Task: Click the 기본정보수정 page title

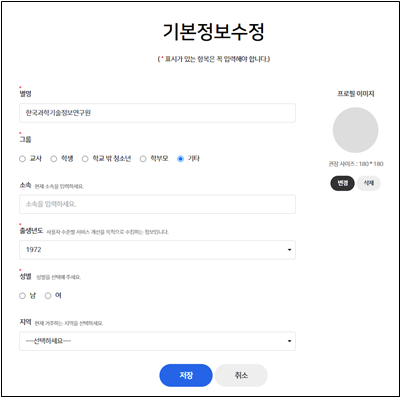Action: coord(214,32)
